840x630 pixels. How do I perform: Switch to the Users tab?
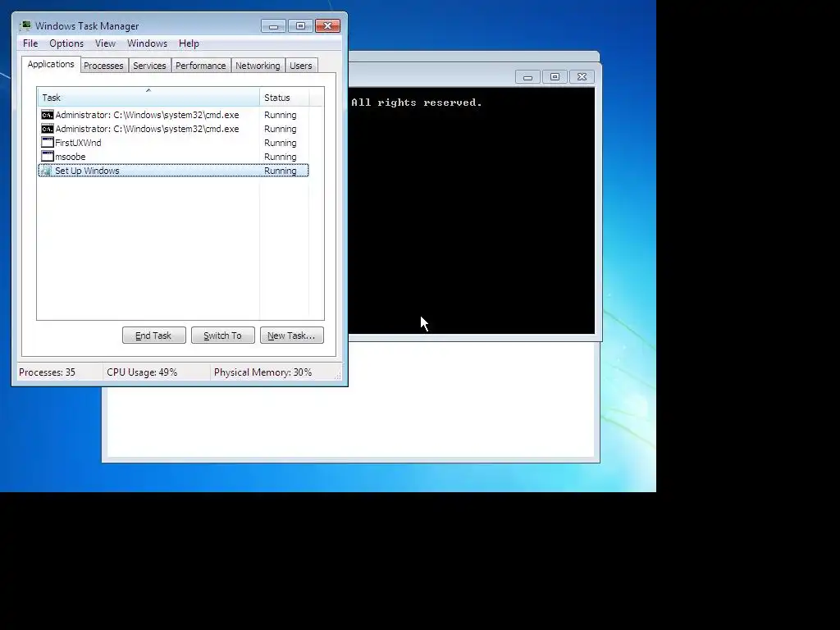300,66
